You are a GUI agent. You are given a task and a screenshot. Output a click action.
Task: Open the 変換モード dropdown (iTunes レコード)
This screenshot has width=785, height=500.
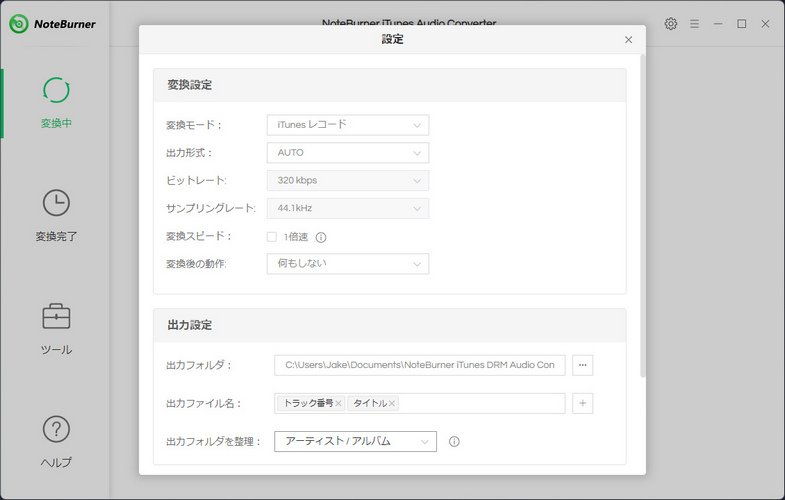[x=348, y=125]
